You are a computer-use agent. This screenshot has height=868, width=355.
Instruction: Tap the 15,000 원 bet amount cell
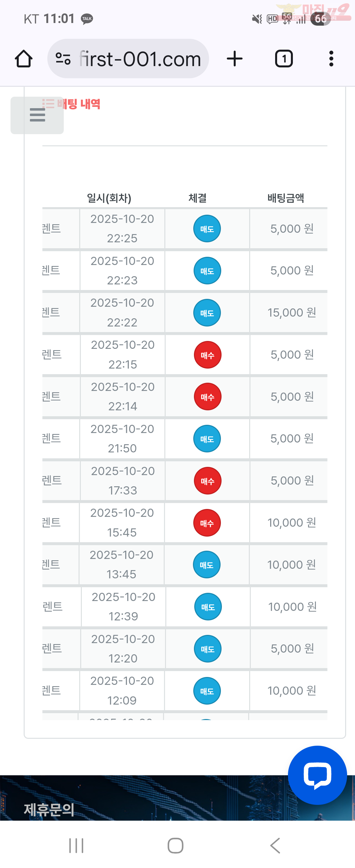coord(292,313)
